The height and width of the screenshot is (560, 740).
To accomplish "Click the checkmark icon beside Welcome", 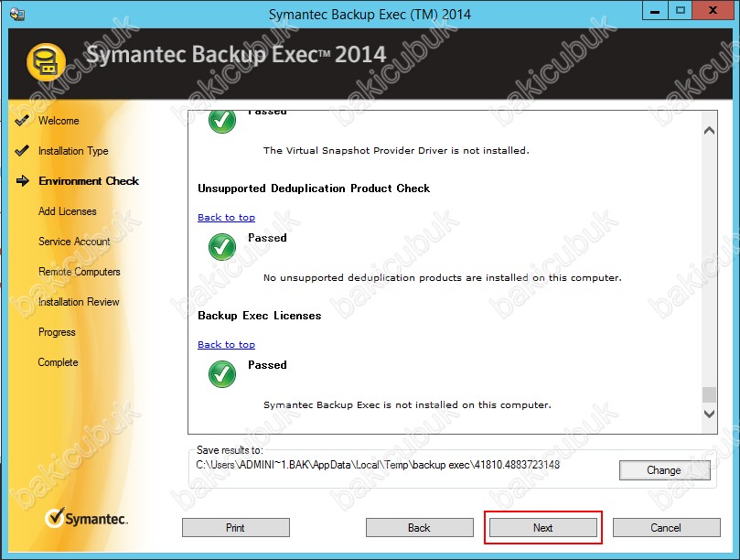I will pyautogui.click(x=22, y=121).
